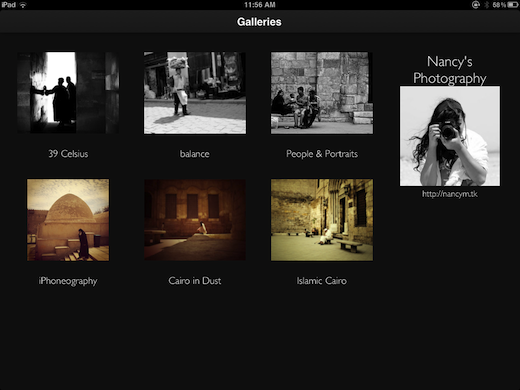
Task: Tap the Nancy's Photography heading
Action: pos(450,70)
